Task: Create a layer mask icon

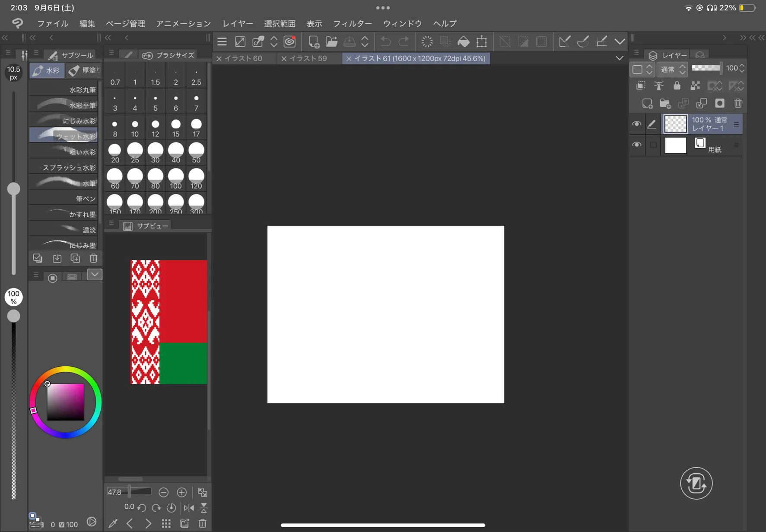Action: click(x=720, y=104)
